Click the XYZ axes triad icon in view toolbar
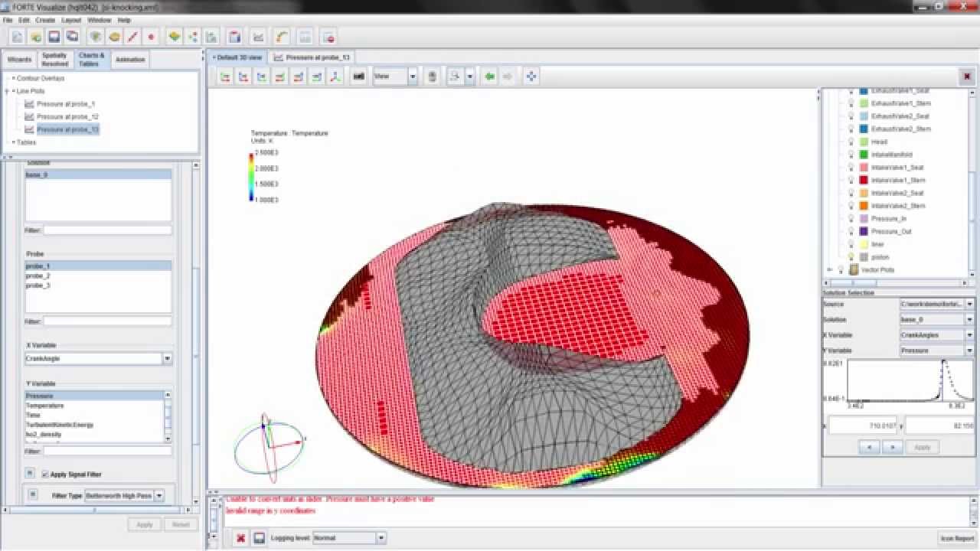 point(335,77)
